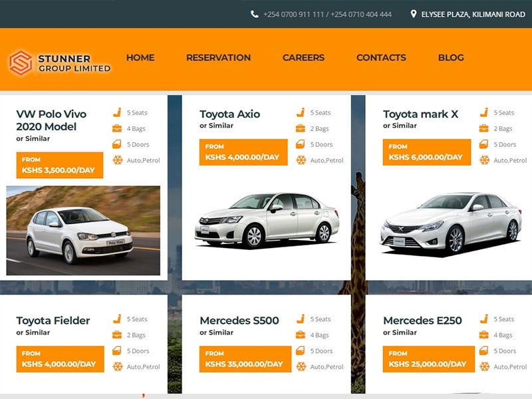Click the bags icon on Toyota Axio card

pyautogui.click(x=301, y=128)
